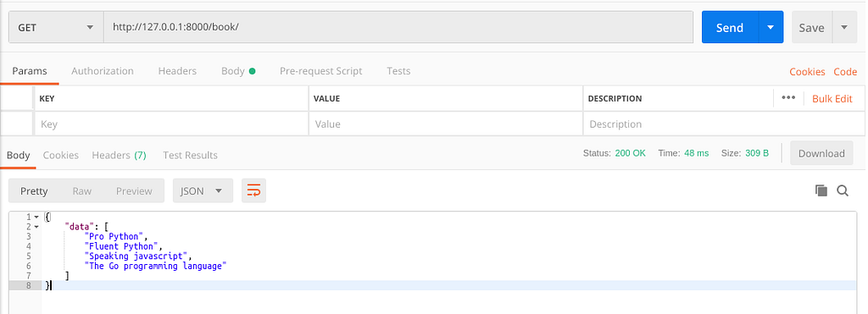The height and width of the screenshot is (314, 868).
Task: Select the response Headers (7) tab
Action: coord(119,156)
